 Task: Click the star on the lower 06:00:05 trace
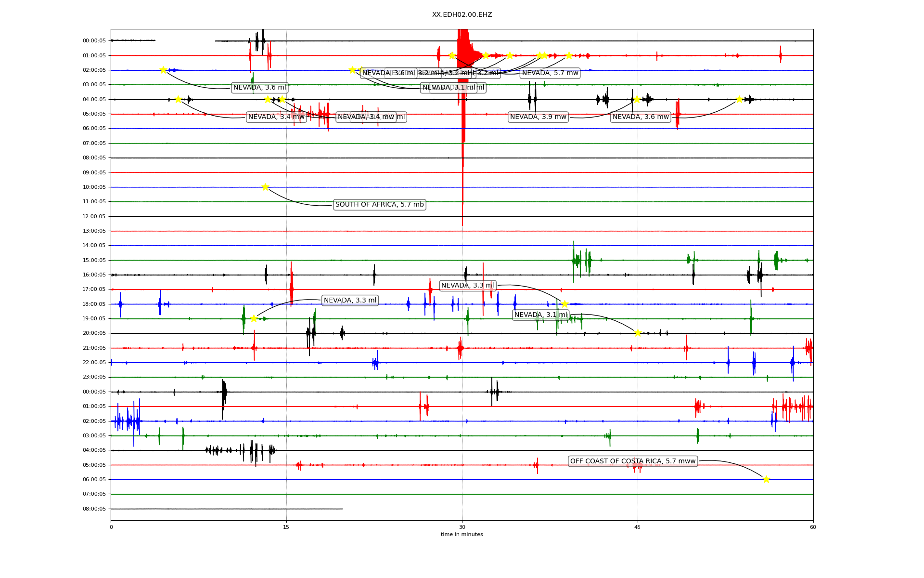[766, 479]
